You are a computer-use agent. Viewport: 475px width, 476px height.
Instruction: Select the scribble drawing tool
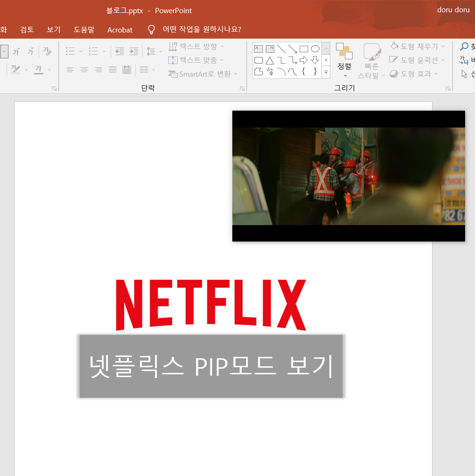pos(270,72)
